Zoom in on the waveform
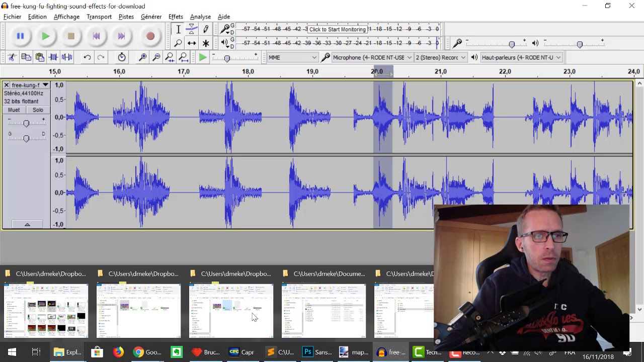Image resolution: width=644 pixels, height=362 pixels. (x=143, y=57)
